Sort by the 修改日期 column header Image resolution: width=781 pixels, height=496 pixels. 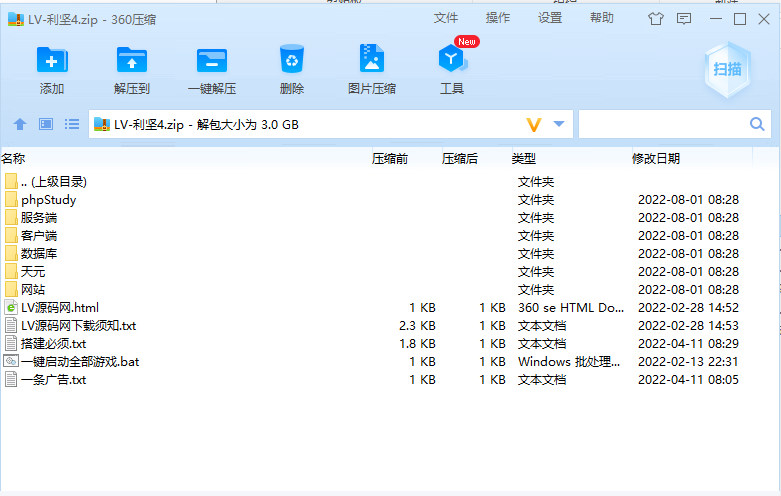[655, 159]
